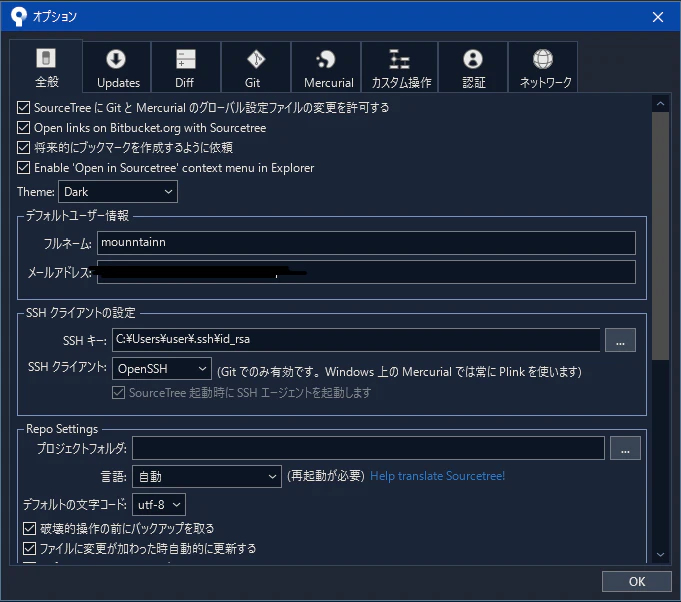Click the Git diamond logo icon
Image resolution: width=681 pixels, height=602 pixels.
point(256,59)
